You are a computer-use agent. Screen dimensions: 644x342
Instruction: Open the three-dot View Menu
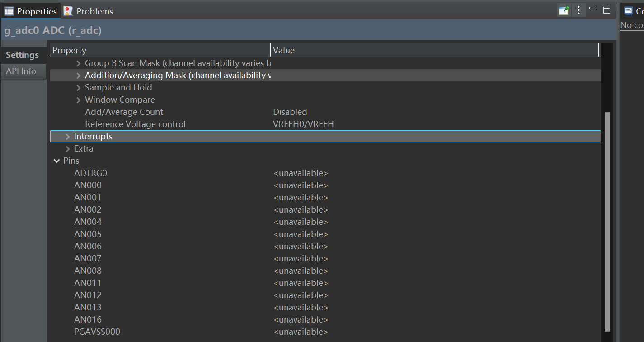[578, 10]
